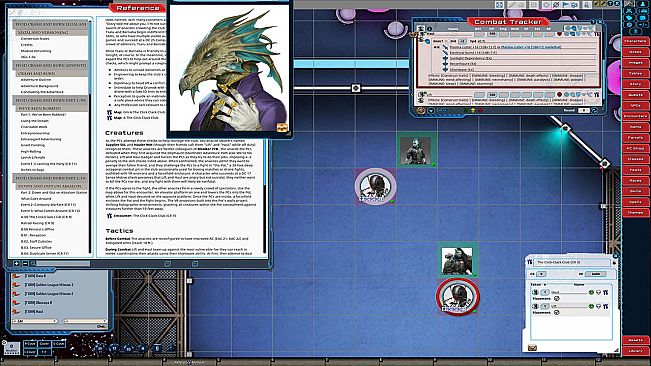The height and width of the screenshot is (366, 651).
Task: Open the Library sidebar tab
Action: pos(636,351)
